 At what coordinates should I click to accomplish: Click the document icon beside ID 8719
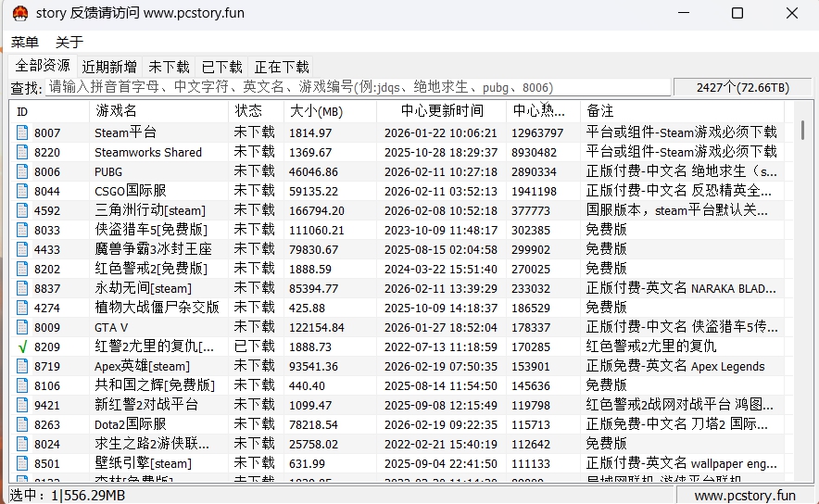tap(22, 366)
